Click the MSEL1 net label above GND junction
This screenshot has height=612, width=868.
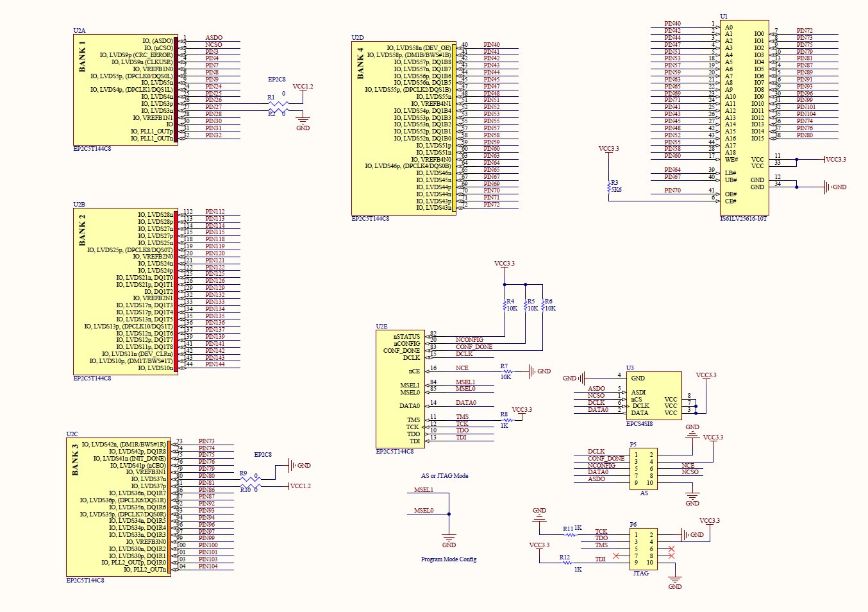coord(424,490)
